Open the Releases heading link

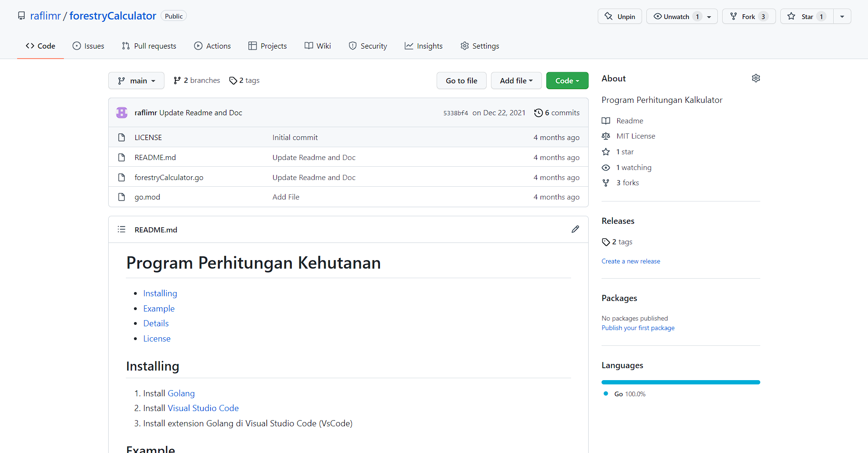point(618,221)
